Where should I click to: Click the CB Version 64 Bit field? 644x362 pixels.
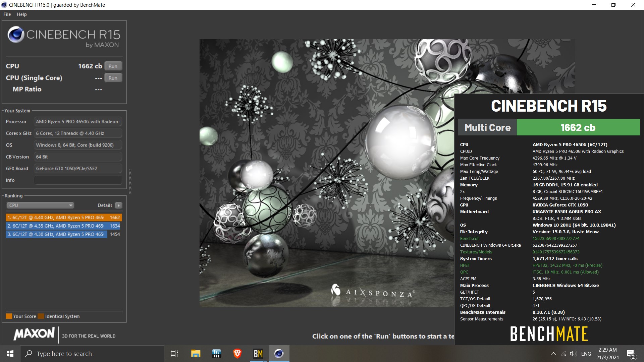78,157
